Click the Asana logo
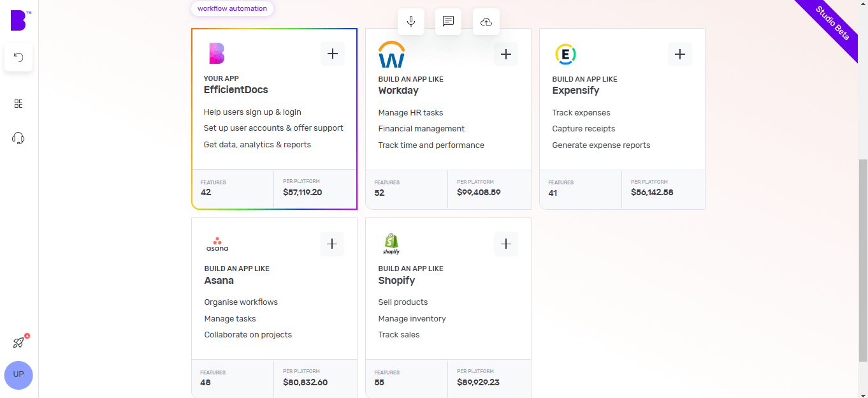The width and height of the screenshot is (868, 398). (x=217, y=244)
